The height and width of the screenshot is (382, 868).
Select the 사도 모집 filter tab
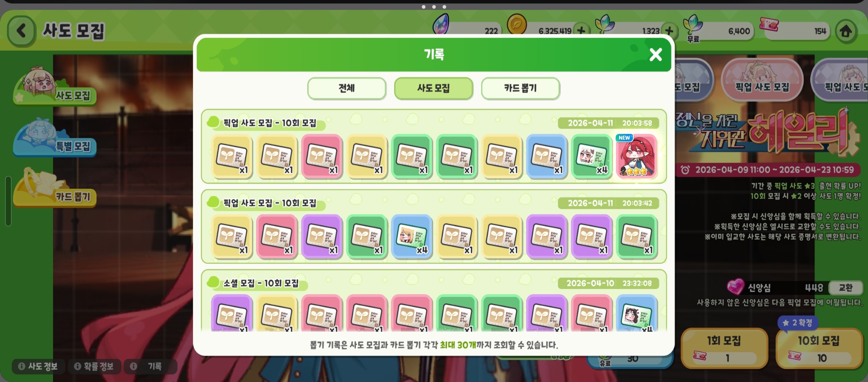(x=434, y=88)
